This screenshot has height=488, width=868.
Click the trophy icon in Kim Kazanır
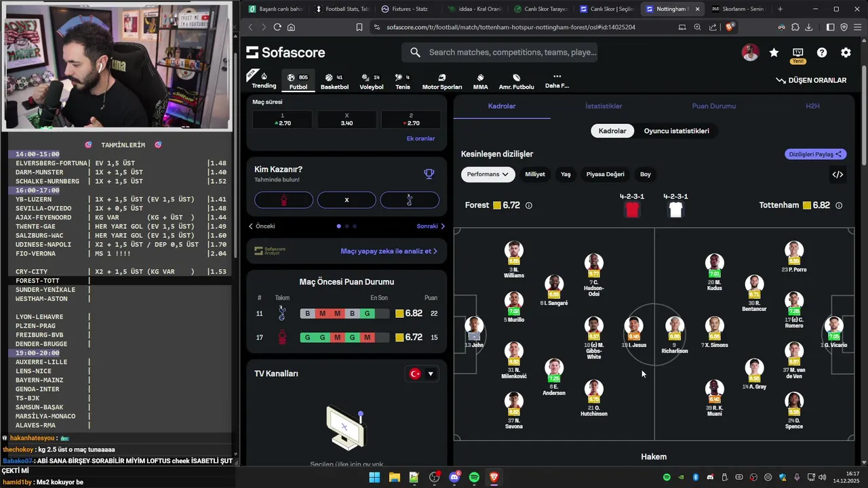click(x=429, y=174)
